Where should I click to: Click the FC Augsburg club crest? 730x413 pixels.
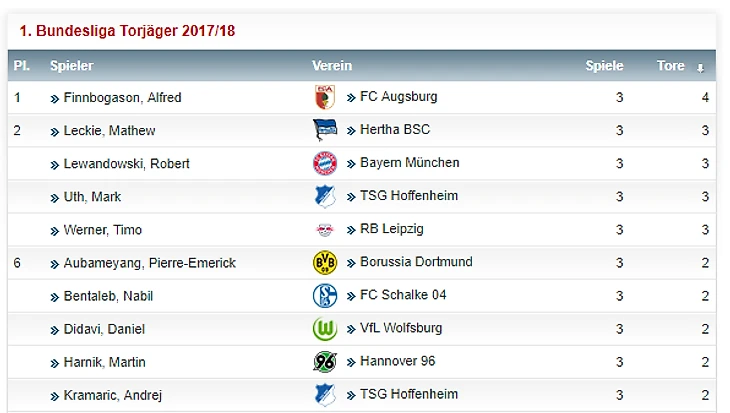coord(324,97)
